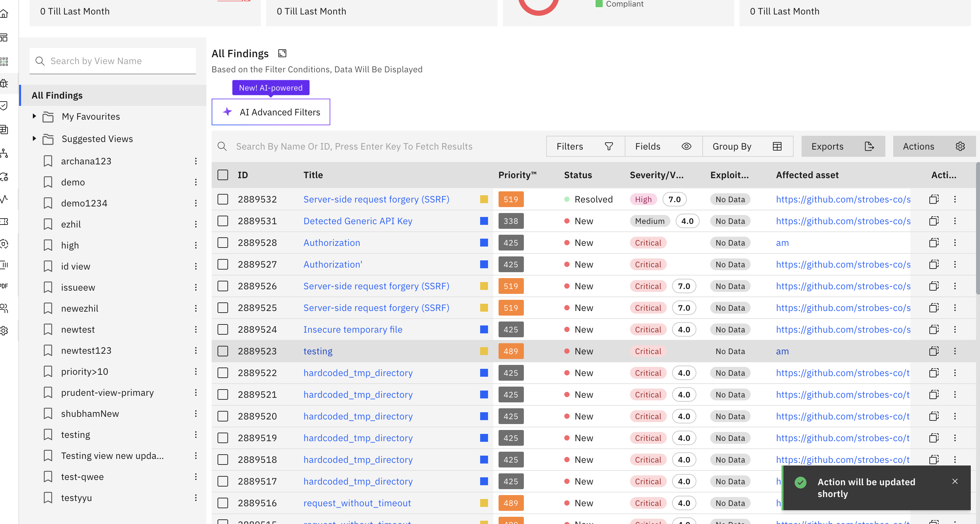Click bookmark icon beside demo1234 view
Viewport: 980px width, 524px height.
click(x=48, y=203)
